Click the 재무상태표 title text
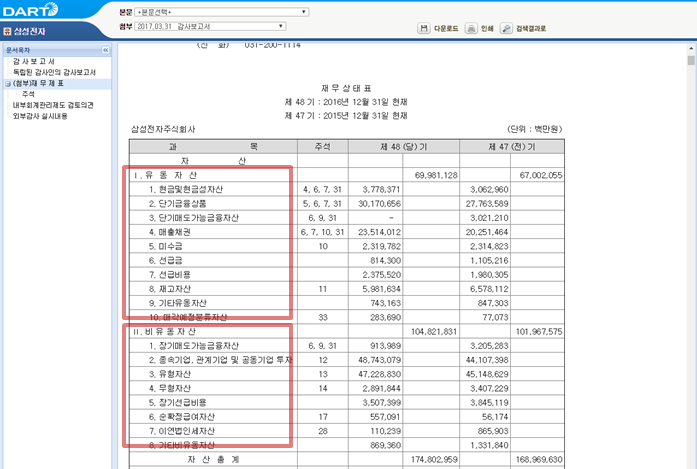Viewport: 697px width, 469px height. click(x=346, y=88)
